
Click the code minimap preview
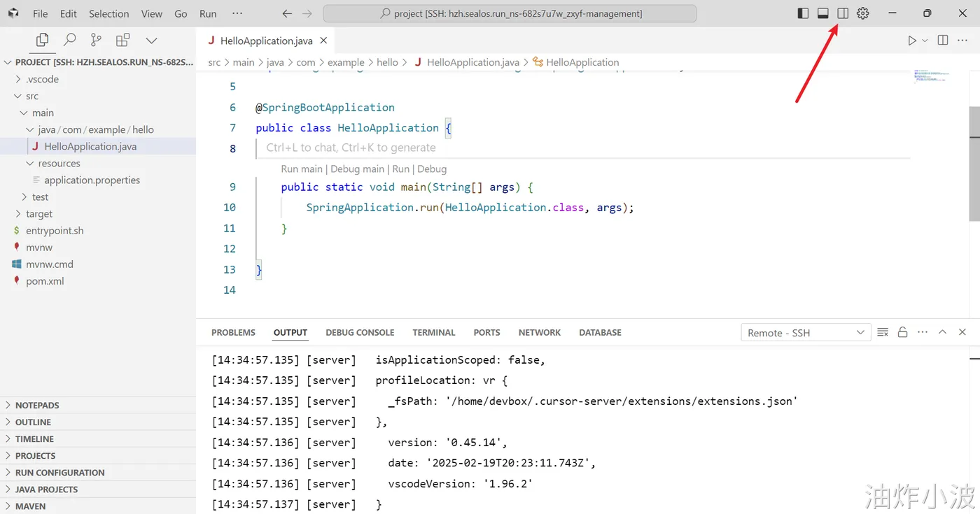931,77
